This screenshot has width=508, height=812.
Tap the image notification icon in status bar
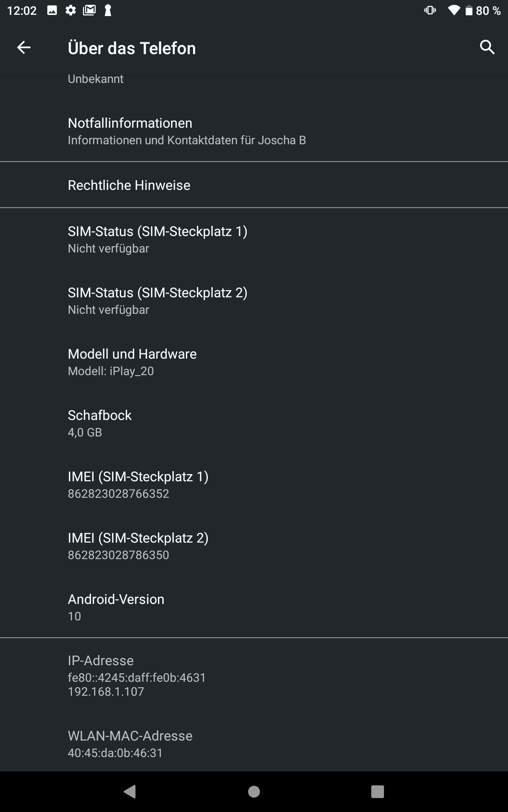coord(52,11)
